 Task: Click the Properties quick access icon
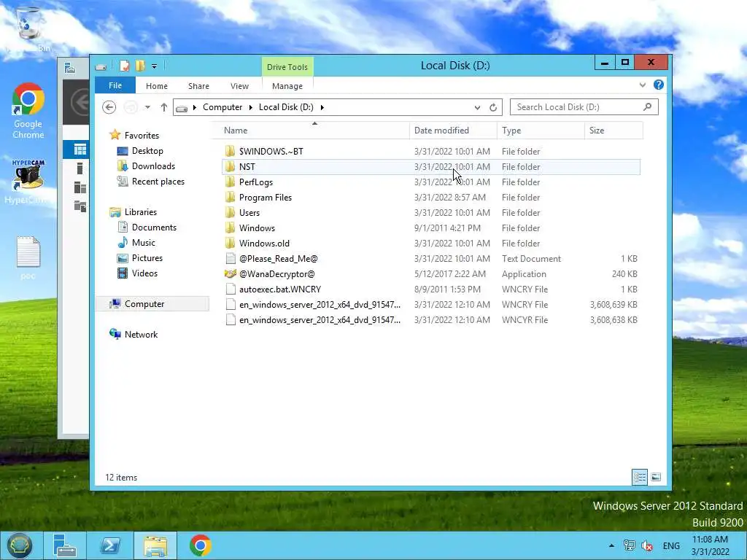(x=124, y=66)
